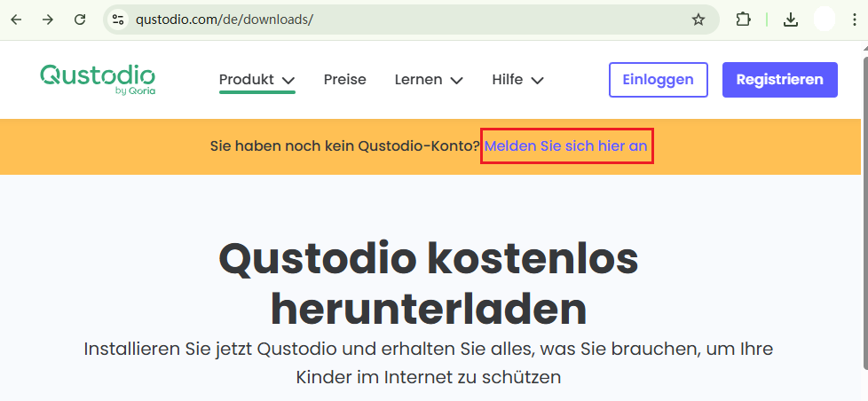868x401 pixels.
Task: Expand the Hilfe dropdown menu
Action: (x=517, y=80)
